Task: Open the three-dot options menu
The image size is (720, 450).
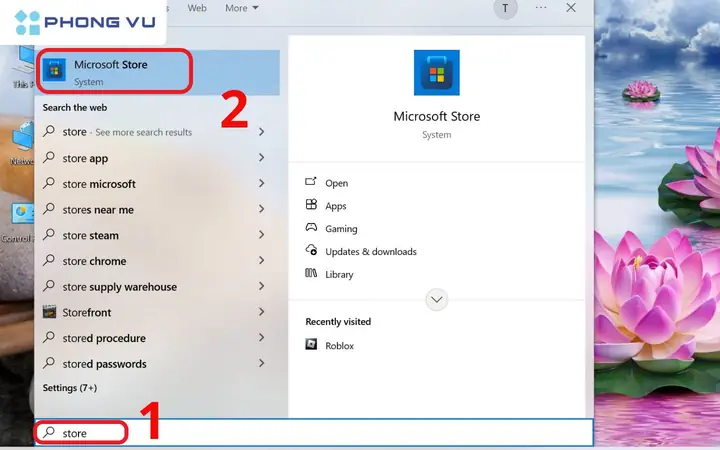Action: [541, 7]
